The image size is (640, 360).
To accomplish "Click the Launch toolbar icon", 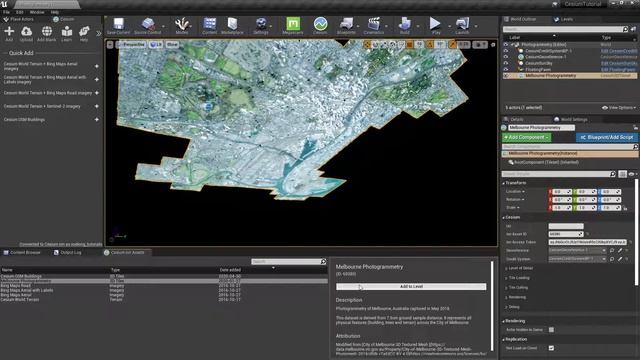I will tap(462, 26).
